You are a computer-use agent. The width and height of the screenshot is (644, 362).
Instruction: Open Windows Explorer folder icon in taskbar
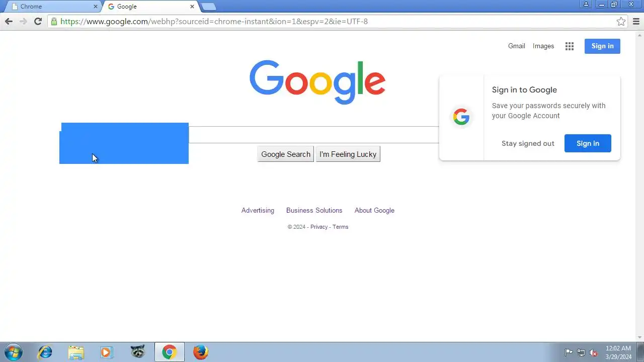pyautogui.click(x=76, y=352)
